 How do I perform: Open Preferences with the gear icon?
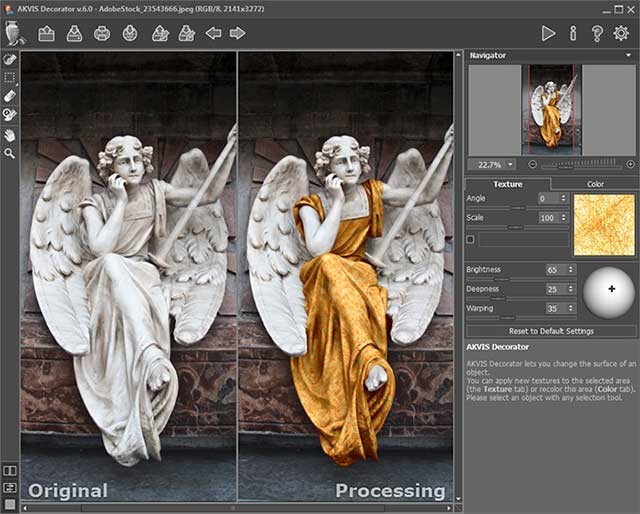coord(622,34)
